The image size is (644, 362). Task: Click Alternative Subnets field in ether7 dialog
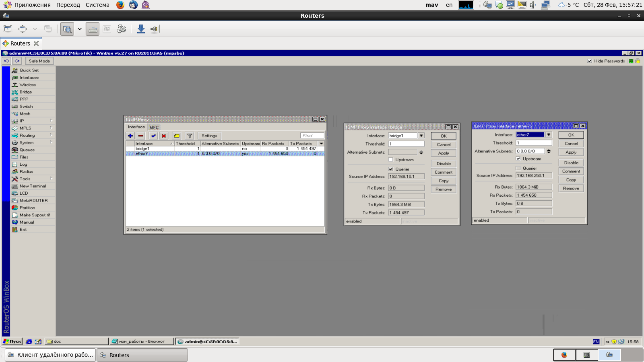[530, 151]
